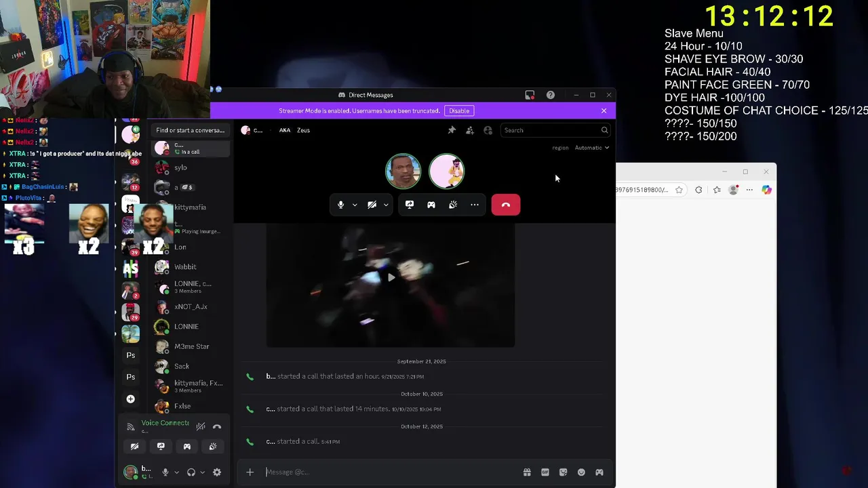Open Edge profile avatar
Screen dimensions: 868x488
733,190
